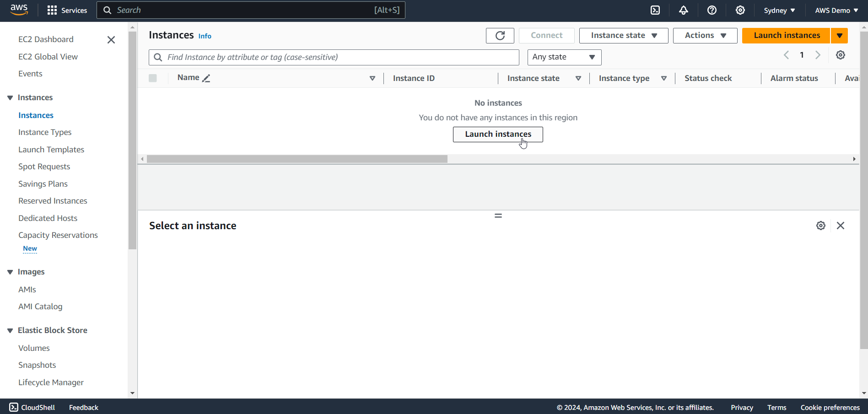
Task: Click the panel resize handle icon
Action: pyautogui.click(x=498, y=215)
